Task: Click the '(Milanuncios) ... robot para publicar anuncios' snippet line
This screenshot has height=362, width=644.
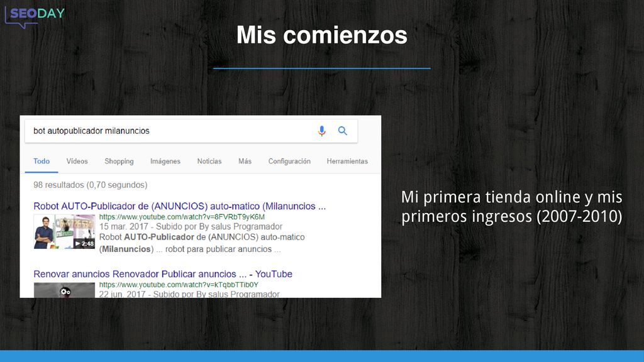Action: [x=190, y=249]
